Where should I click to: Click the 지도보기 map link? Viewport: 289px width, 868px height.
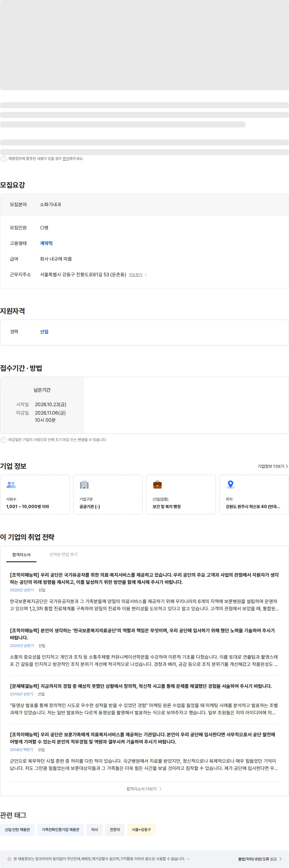point(135,275)
